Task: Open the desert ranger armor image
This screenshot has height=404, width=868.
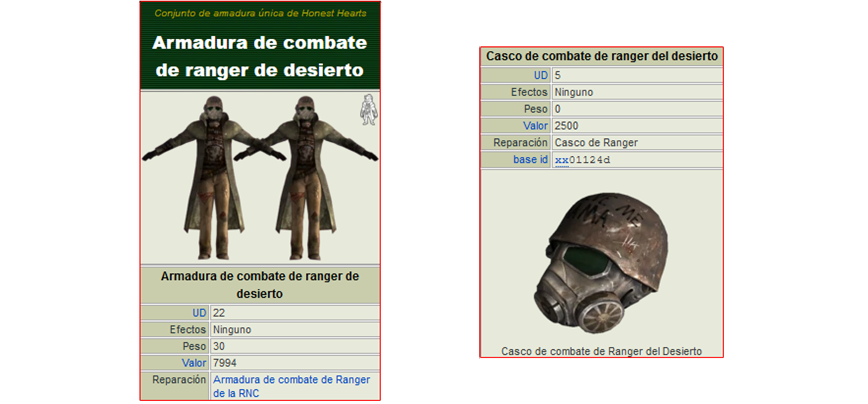Action: coord(260,178)
